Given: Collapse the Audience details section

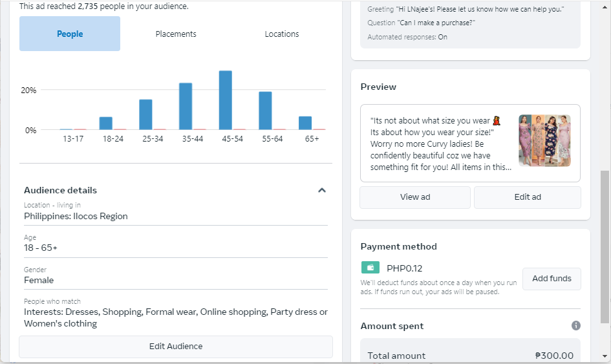Looking at the screenshot, I should (x=322, y=190).
